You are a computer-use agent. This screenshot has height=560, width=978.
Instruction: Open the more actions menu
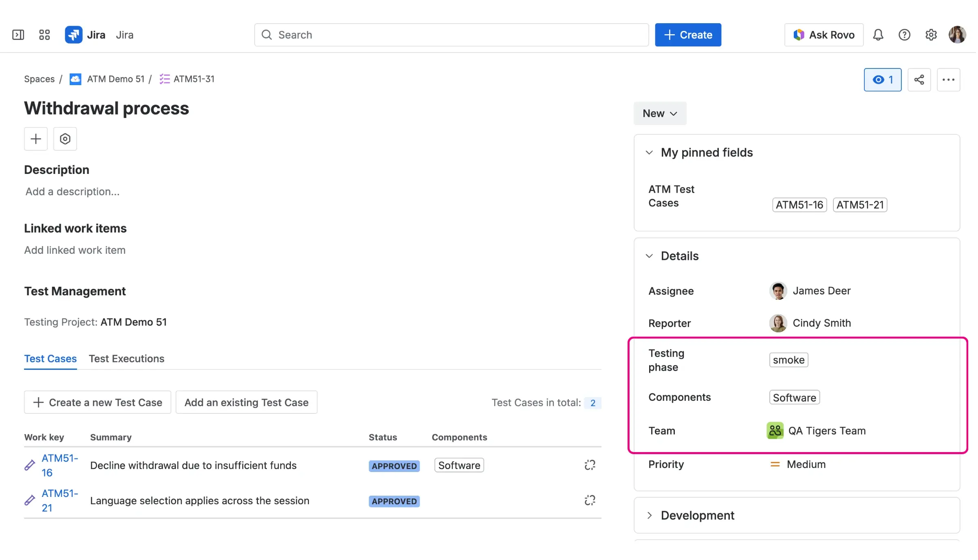click(949, 79)
